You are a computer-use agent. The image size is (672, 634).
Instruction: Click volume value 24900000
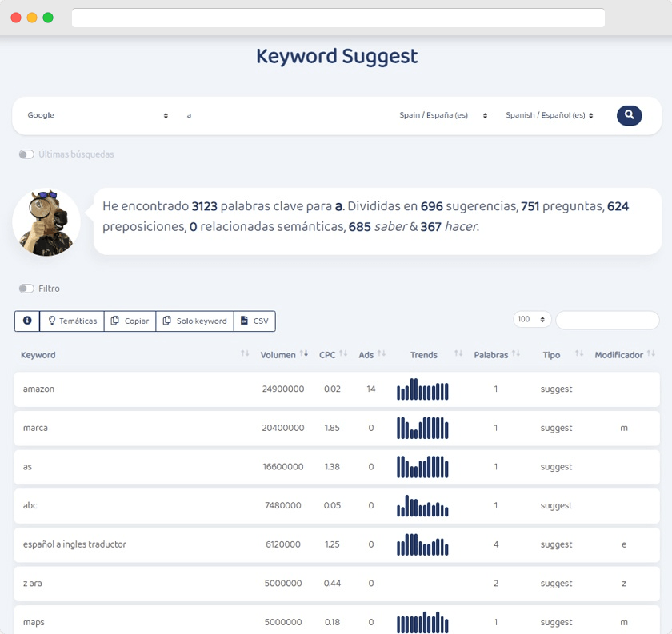tap(283, 389)
